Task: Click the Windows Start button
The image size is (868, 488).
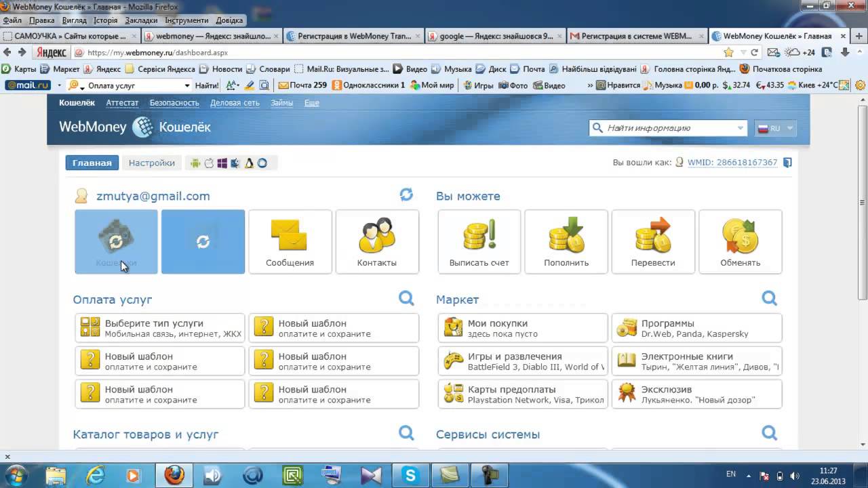Action: pyautogui.click(x=16, y=475)
